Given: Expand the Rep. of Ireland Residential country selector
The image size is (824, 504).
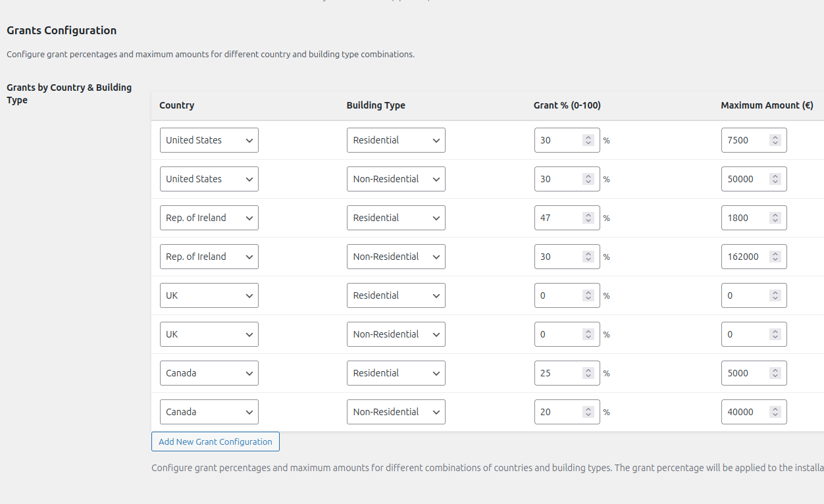Looking at the screenshot, I should (209, 217).
